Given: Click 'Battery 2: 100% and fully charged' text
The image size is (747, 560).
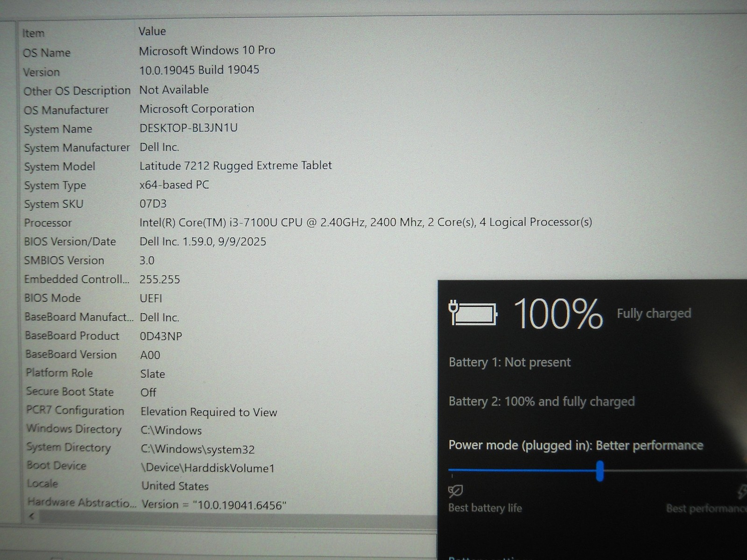Looking at the screenshot, I should click(x=542, y=402).
